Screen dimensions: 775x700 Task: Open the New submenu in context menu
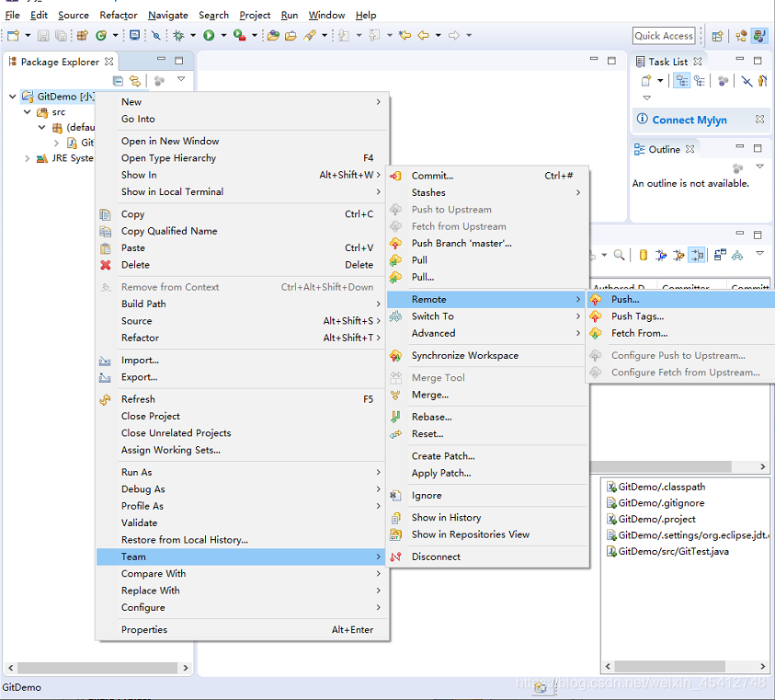coord(242,101)
